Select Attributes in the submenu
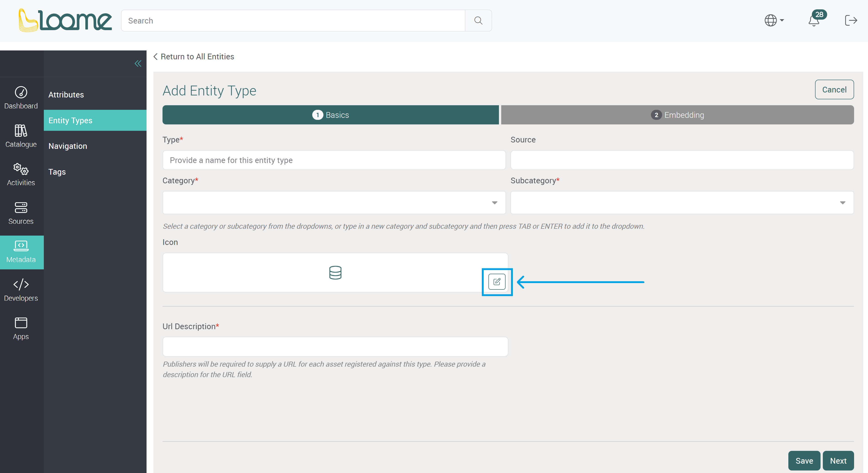The image size is (868, 473). point(95,95)
